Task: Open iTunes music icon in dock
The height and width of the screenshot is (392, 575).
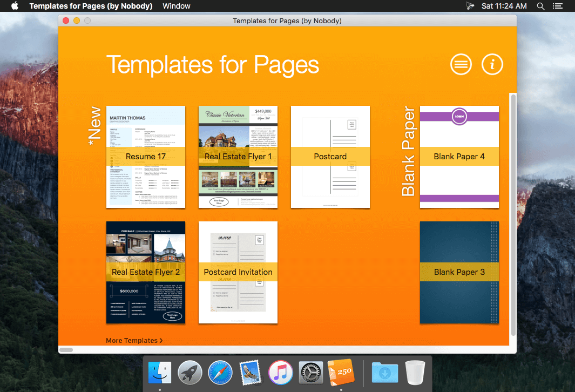Action: (281, 373)
